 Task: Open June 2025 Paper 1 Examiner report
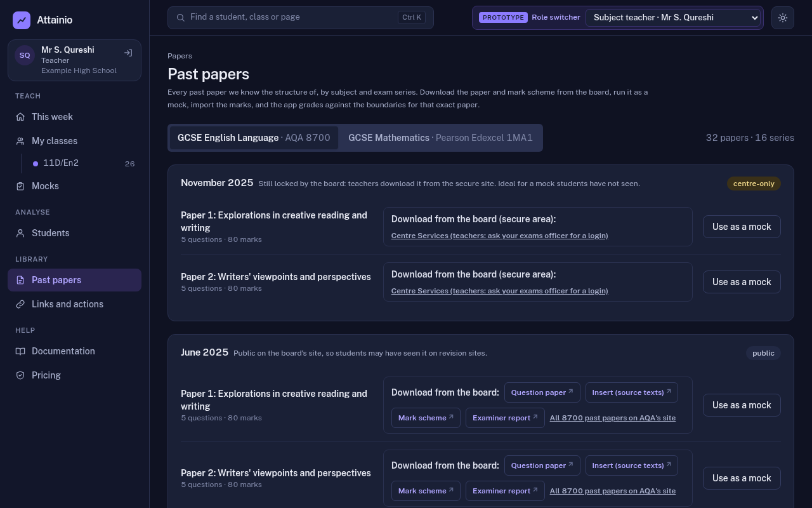pyautogui.click(x=505, y=418)
